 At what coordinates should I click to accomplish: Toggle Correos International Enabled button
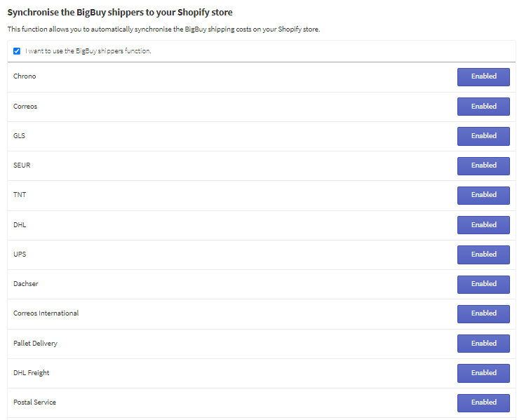tap(483, 313)
